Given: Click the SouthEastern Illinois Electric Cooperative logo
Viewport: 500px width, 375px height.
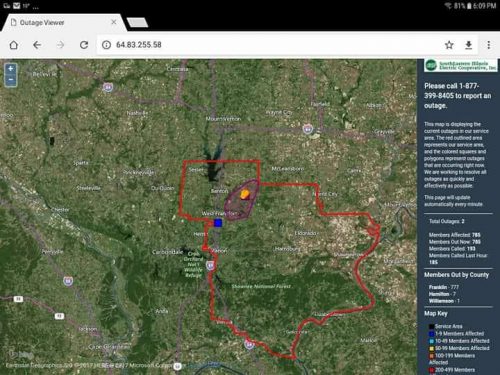Looking at the screenshot, I should click(x=461, y=65).
